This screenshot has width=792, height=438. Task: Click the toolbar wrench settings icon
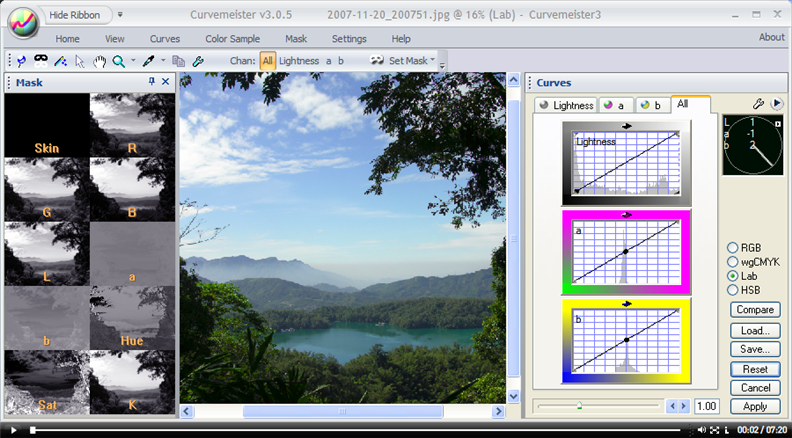[x=198, y=61]
